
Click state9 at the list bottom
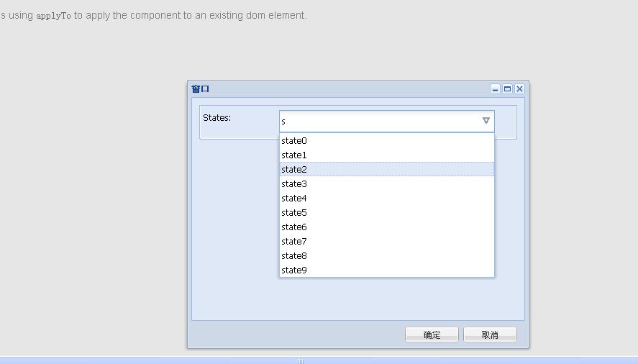point(386,270)
